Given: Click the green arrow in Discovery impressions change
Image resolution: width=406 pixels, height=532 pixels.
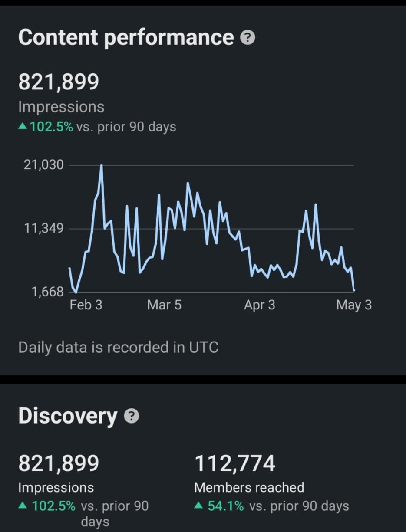Looking at the screenshot, I should pyautogui.click(x=23, y=506).
